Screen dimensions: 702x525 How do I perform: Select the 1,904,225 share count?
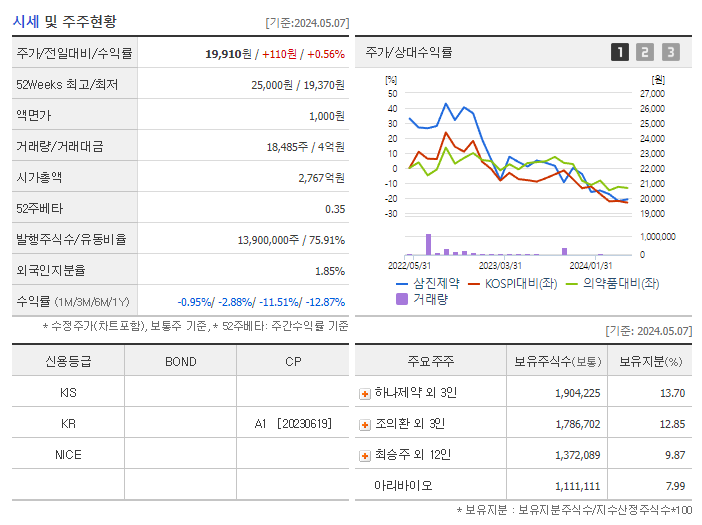pos(578,393)
